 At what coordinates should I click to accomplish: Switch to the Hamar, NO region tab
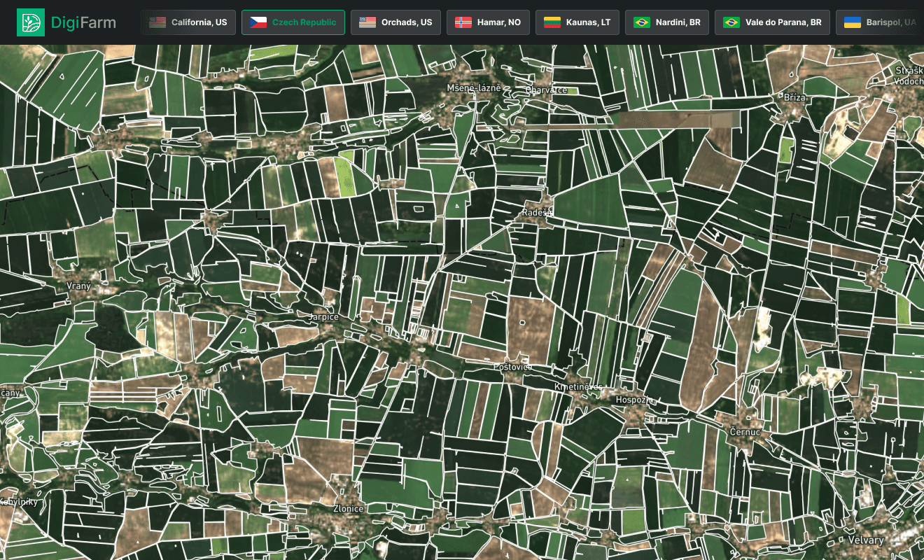488,22
